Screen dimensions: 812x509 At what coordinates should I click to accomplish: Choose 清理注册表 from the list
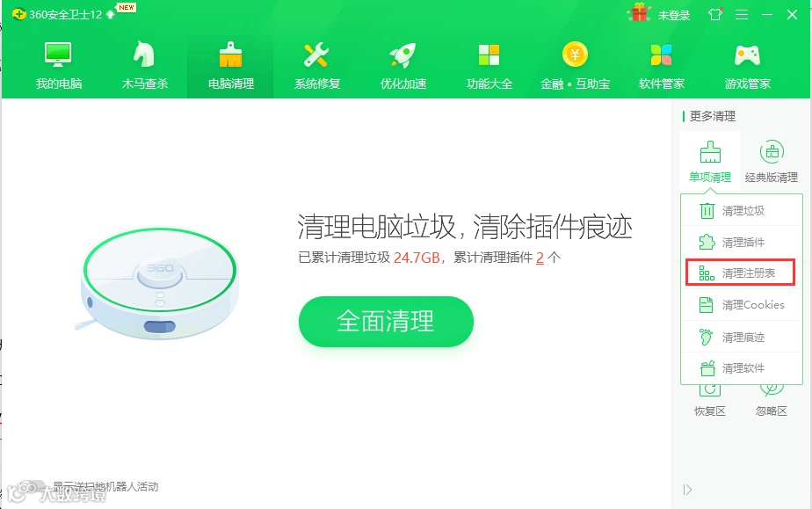[x=740, y=273]
